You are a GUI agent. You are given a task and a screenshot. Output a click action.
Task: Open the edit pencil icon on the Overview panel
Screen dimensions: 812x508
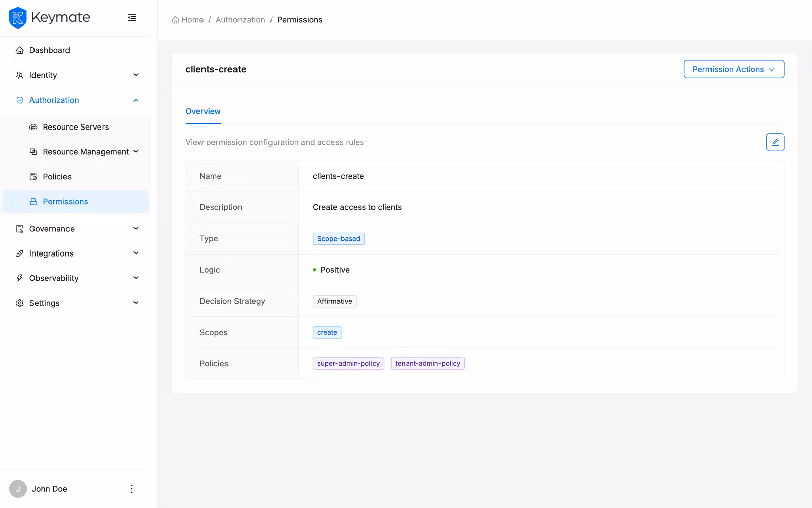pyautogui.click(x=774, y=142)
